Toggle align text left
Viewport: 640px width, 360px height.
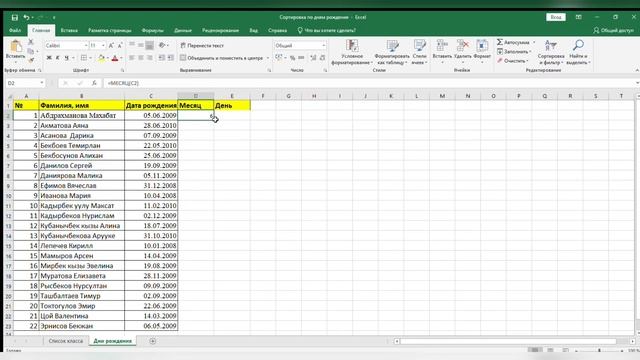(x=132, y=58)
